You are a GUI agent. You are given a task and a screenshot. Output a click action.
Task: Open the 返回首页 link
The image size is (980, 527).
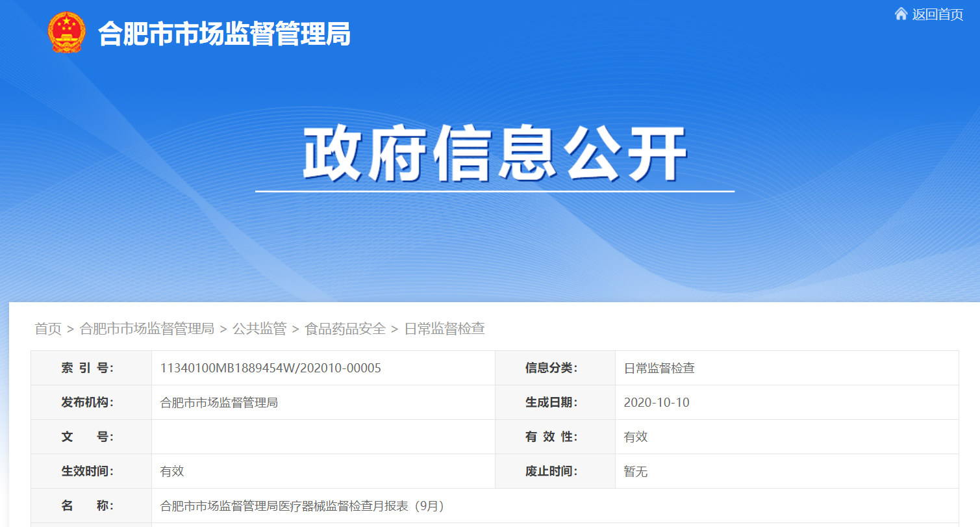pyautogui.click(x=937, y=14)
